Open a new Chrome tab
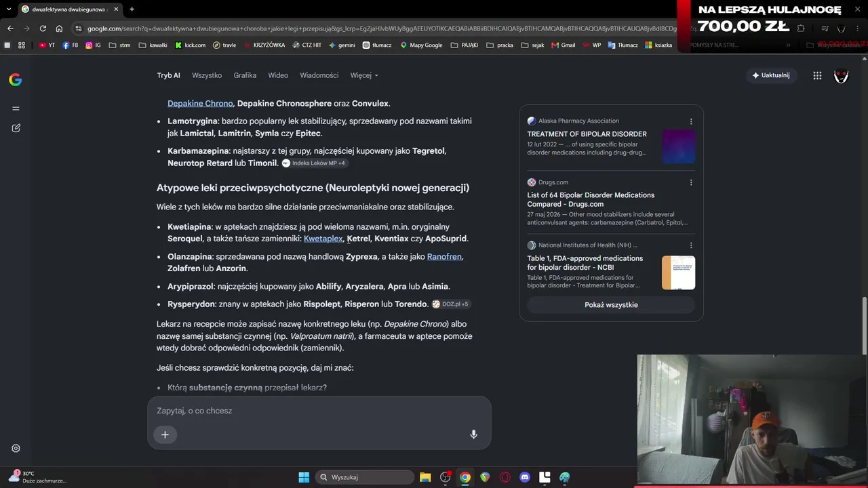 click(132, 9)
